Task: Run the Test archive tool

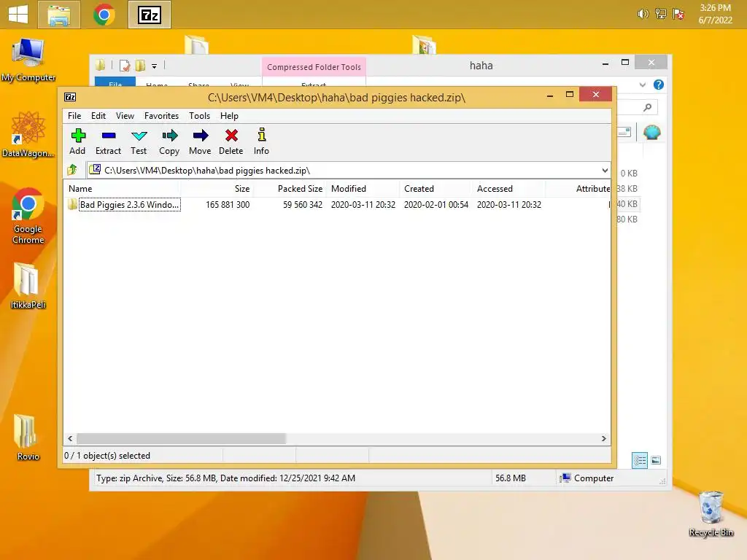Action: point(139,141)
